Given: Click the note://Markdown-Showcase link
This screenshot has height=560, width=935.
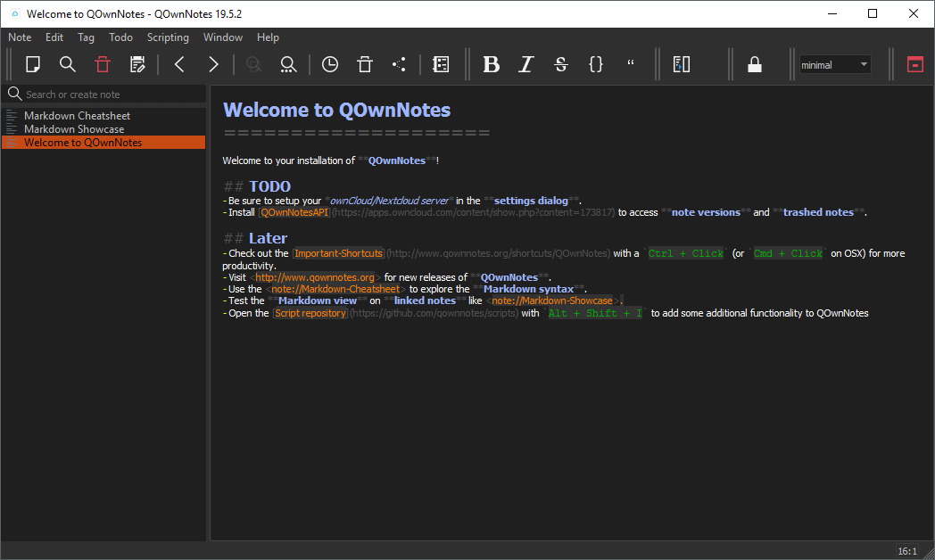Looking at the screenshot, I should (x=551, y=301).
